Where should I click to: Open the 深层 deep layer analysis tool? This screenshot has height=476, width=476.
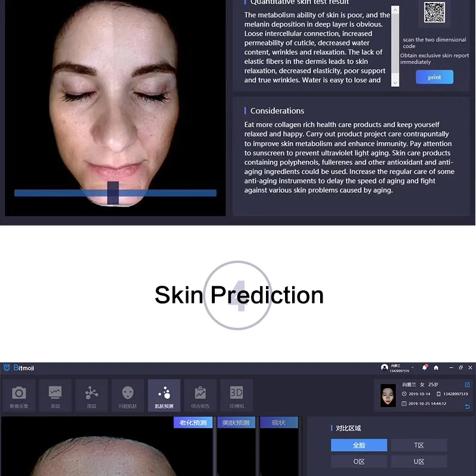pyautogui.click(x=92, y=395)
